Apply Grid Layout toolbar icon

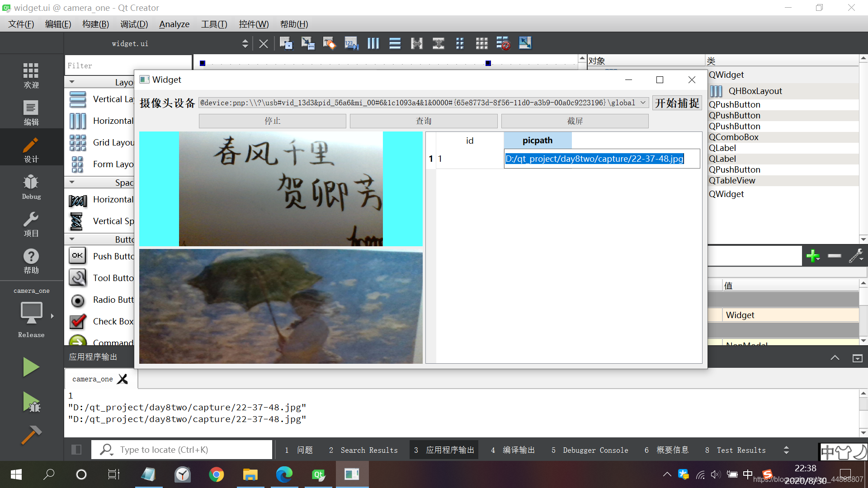tap(481, 43)
